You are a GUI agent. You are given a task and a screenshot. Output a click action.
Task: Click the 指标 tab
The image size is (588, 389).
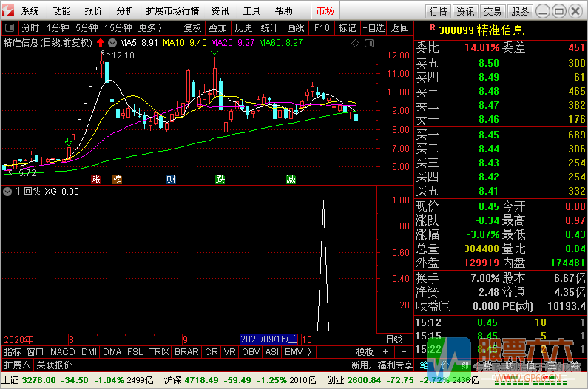(x=13, y=352)
